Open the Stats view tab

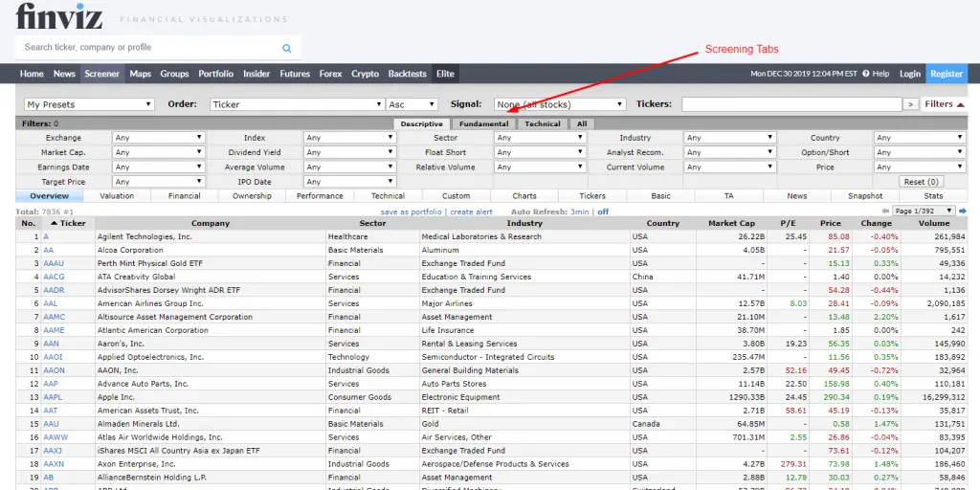(933, 196)
